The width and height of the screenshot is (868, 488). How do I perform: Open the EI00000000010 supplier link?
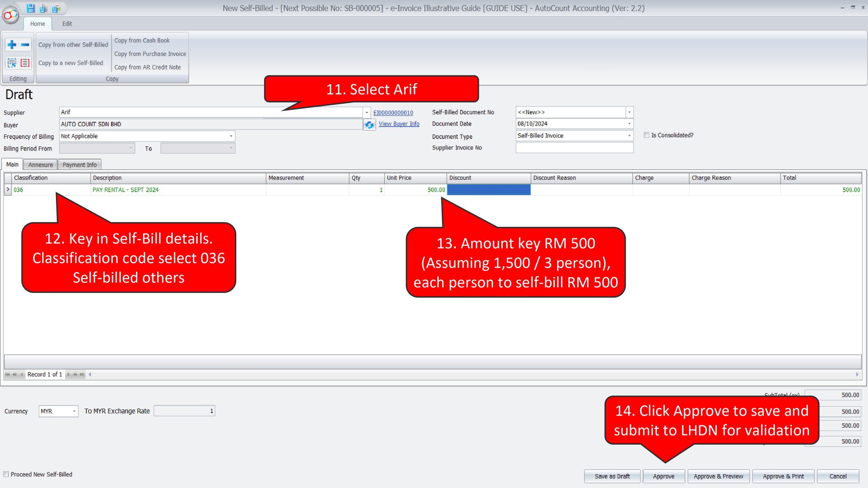[393, 113]
